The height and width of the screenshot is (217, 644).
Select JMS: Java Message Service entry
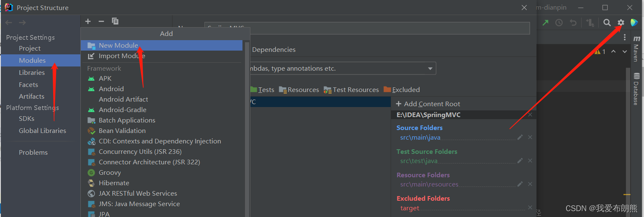[x=162, y=204]
